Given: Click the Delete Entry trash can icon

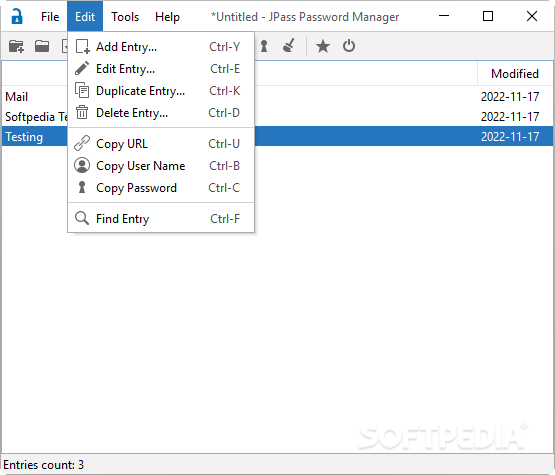Looking at the screenshot, I should pyautogui.click(x=82, y=113).
